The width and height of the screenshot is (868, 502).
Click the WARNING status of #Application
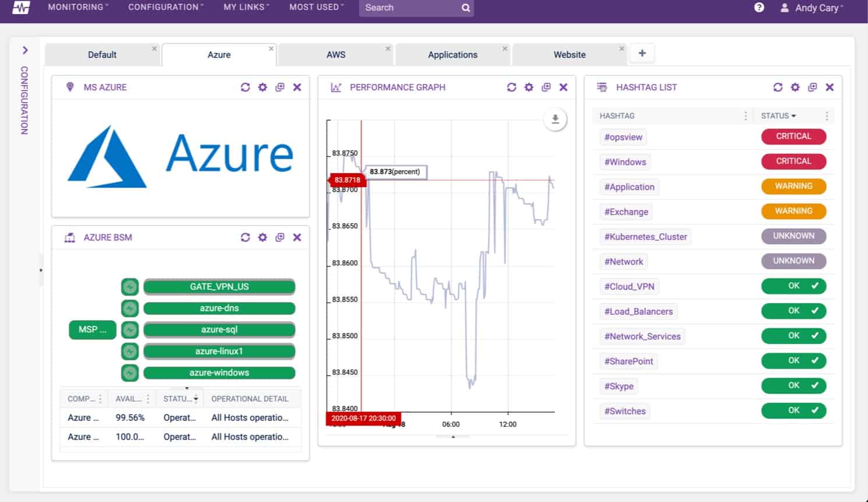click(793, 186)
